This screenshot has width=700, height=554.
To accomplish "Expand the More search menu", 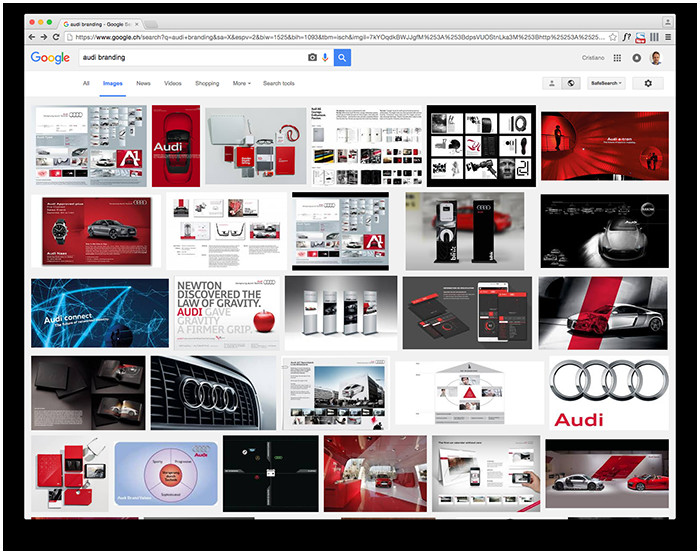I will [x=242, y=83].
